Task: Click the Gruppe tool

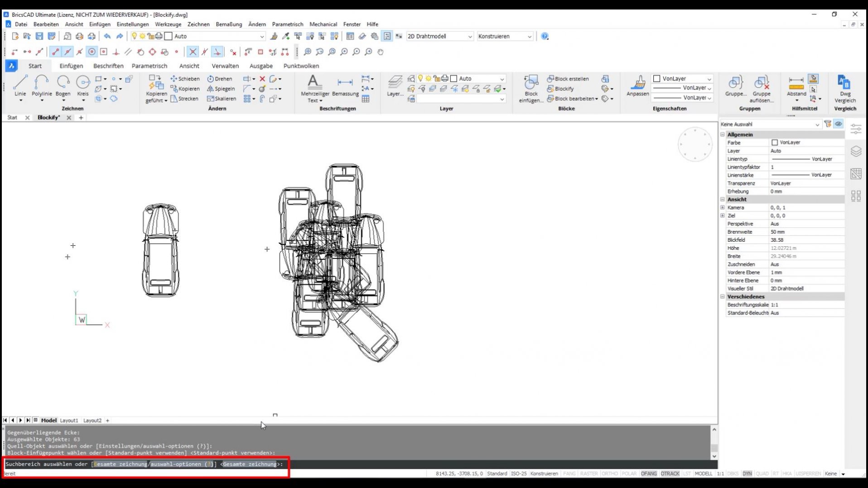Action: click(735, 86)
